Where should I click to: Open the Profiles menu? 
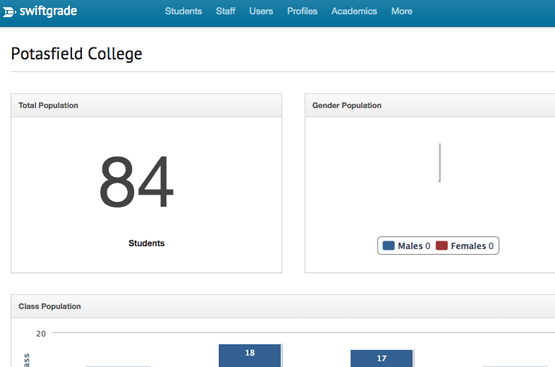pyautogui.click(x=302, y=11)
